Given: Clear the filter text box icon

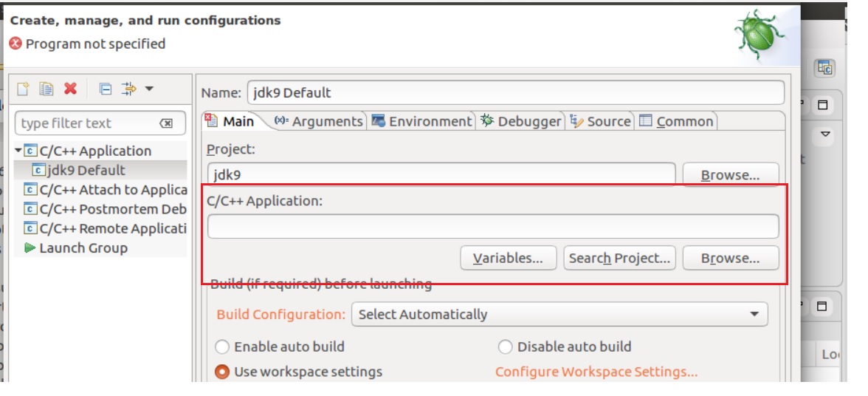Looking at the screenshot, I should [x=166, y=123].
